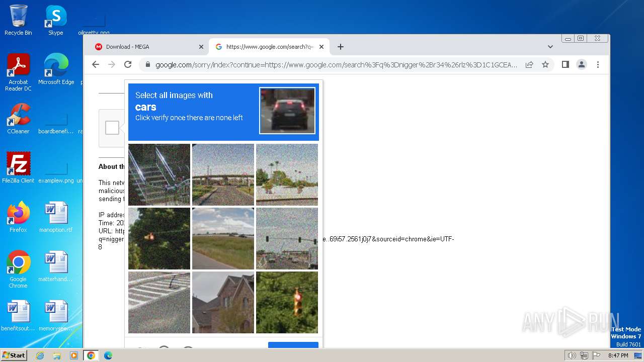
Task: Select the manoption.rtf desktop file
Action: point(56,217)
